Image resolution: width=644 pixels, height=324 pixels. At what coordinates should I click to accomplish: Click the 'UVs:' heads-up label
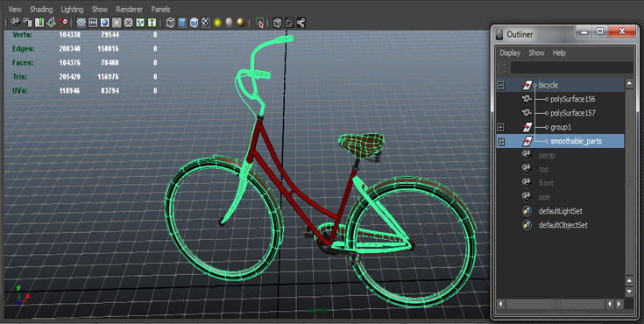(20, 90)
